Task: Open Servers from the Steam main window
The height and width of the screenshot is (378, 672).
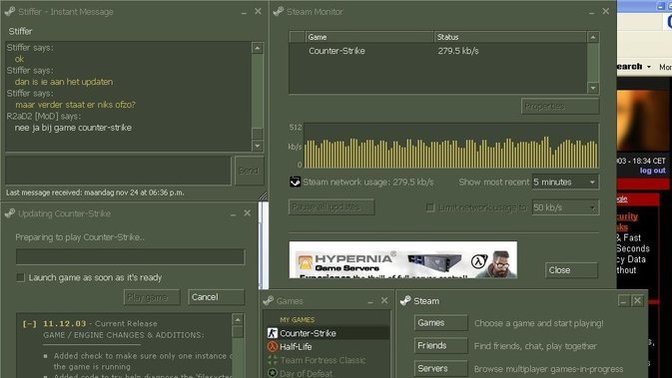Action: click(441, 368)
